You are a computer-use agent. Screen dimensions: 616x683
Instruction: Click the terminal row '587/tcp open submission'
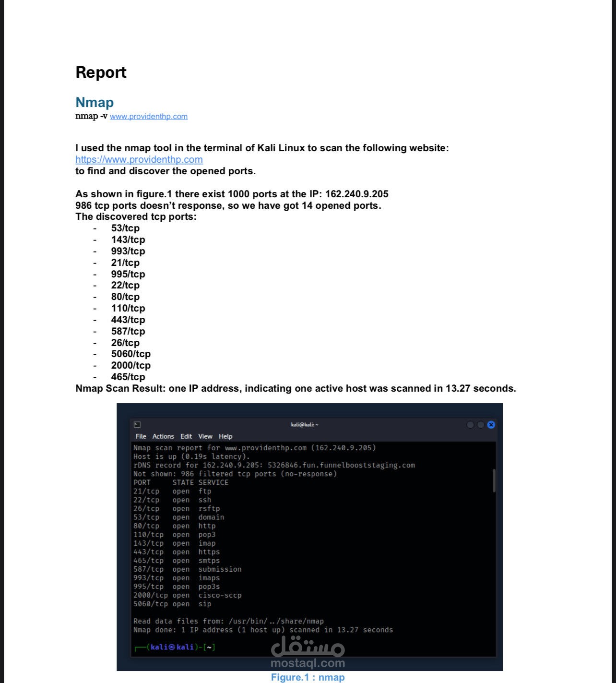click(188, 569)
